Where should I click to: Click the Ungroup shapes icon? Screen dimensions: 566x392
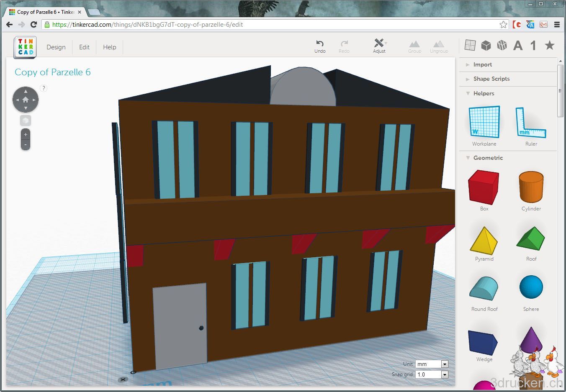(439, 46)
